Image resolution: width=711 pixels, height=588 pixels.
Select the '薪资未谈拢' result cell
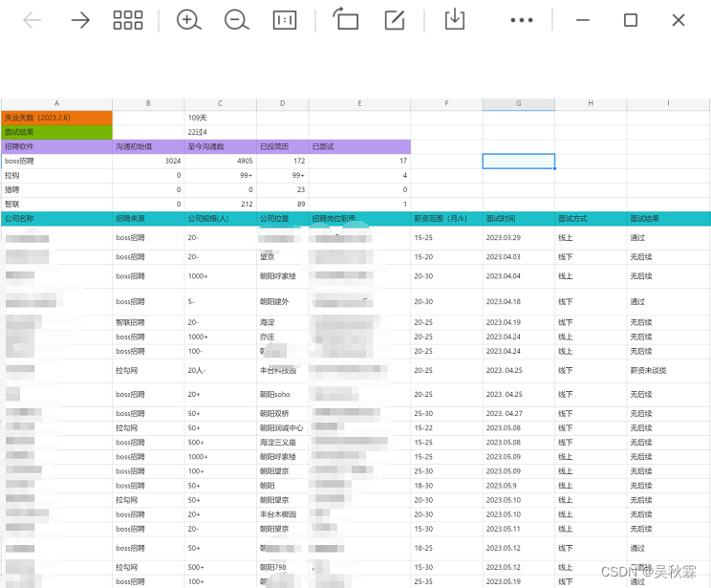click(668, 371)
